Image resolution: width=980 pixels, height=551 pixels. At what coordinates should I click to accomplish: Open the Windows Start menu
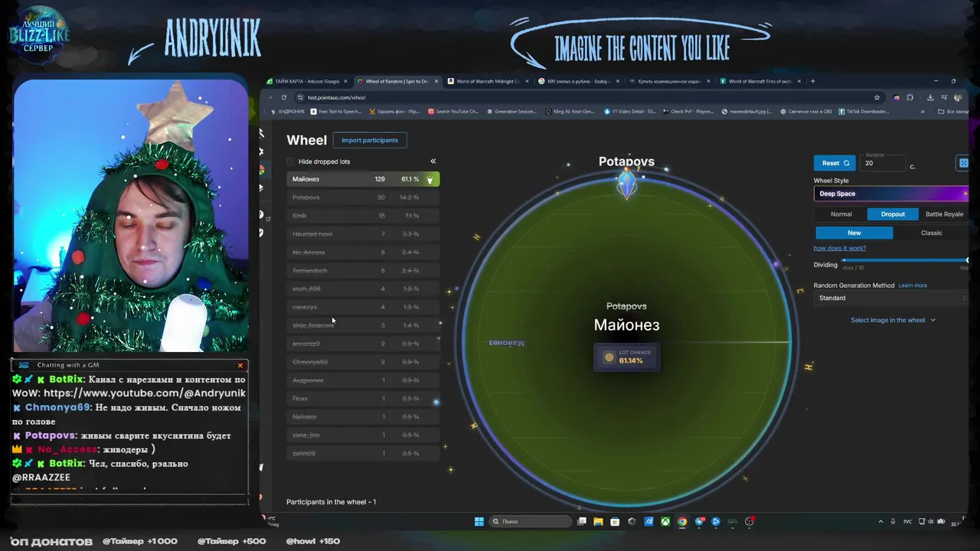479,522
